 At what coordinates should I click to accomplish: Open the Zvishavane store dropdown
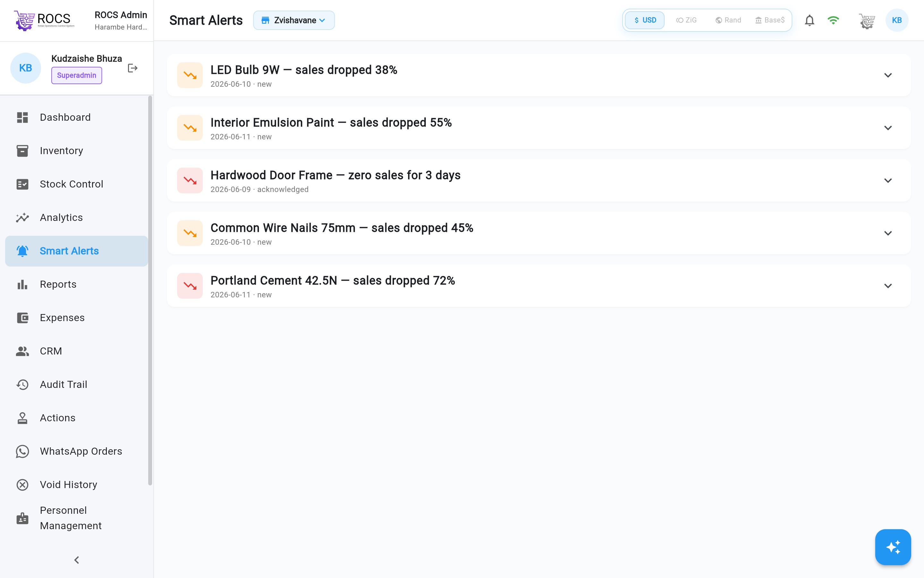click(294, 20)
